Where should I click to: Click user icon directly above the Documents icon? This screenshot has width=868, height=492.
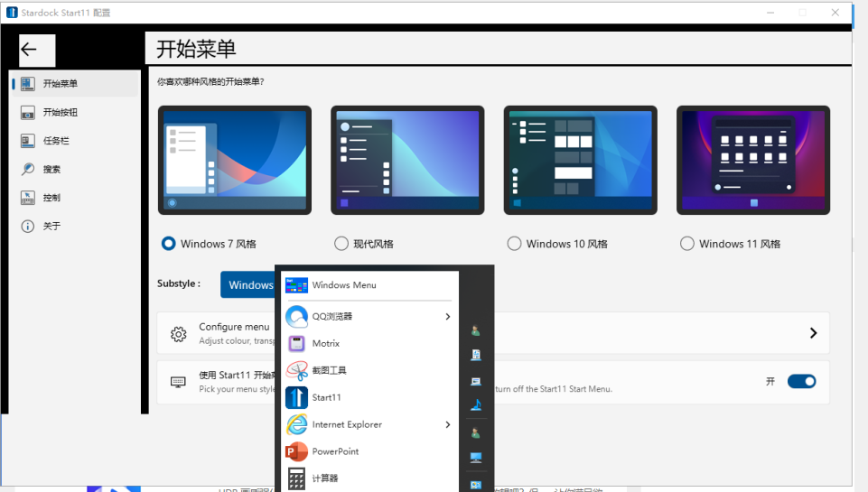coord(475,331)
